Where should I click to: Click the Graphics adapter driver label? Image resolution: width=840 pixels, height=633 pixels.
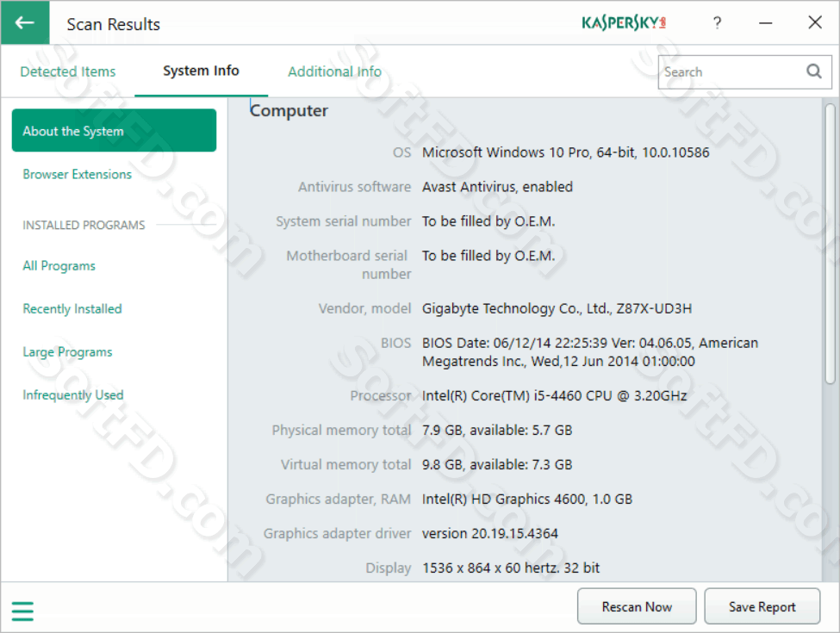tap(337, 534)
